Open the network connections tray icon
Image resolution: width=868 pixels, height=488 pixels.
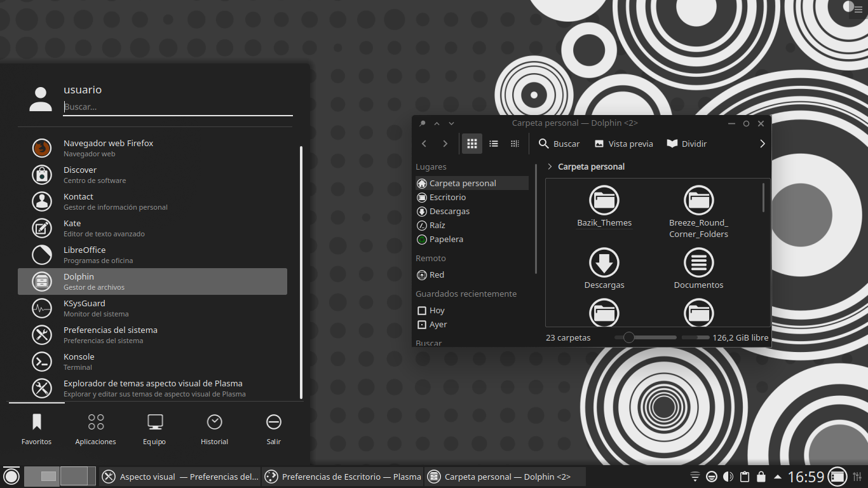point(695,477)
